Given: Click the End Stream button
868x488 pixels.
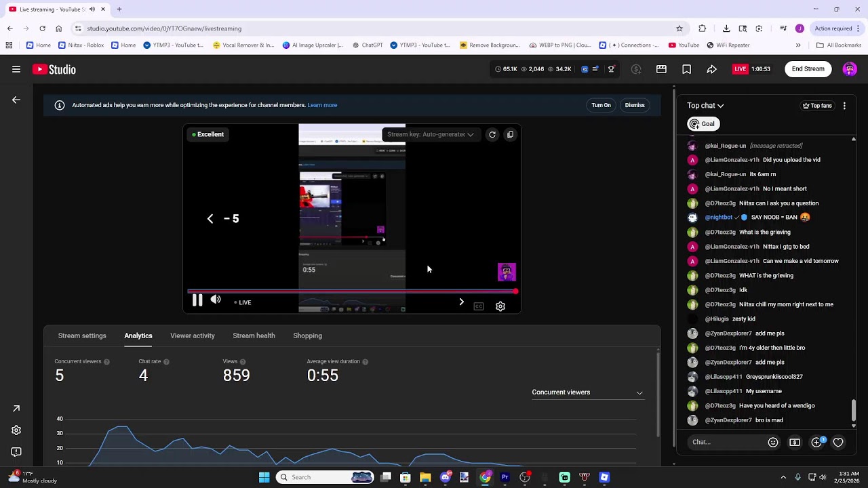Looking at the screenshot, I should (x=808, y=68).
